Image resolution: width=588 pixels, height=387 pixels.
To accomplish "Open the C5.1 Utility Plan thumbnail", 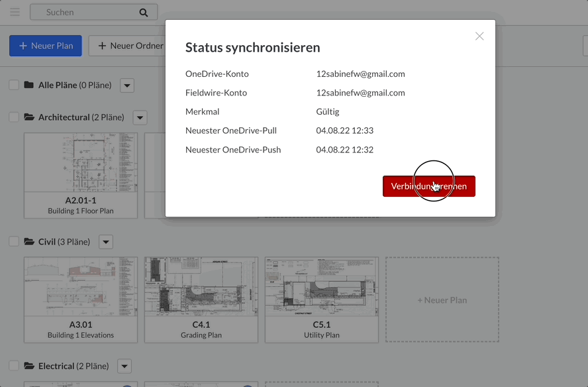I will click(x=321, y=300).
